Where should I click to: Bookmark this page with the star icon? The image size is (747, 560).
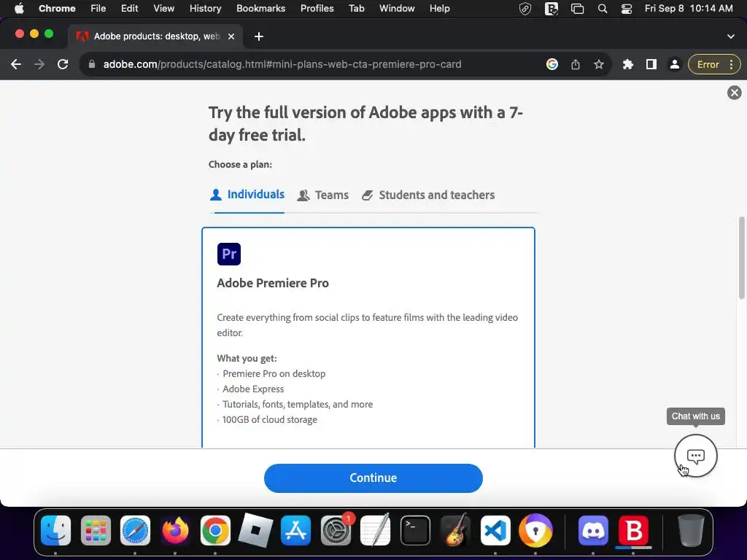point(599,64)
